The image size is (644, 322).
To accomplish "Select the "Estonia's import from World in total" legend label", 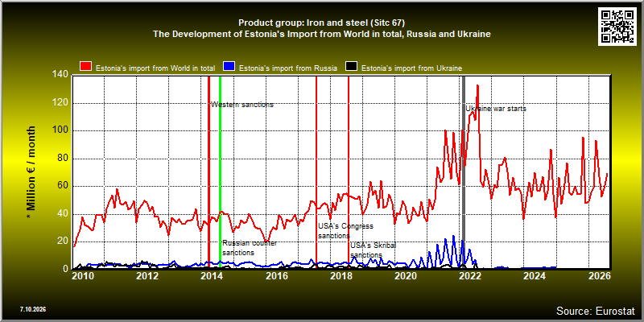I will click(155, 68).
